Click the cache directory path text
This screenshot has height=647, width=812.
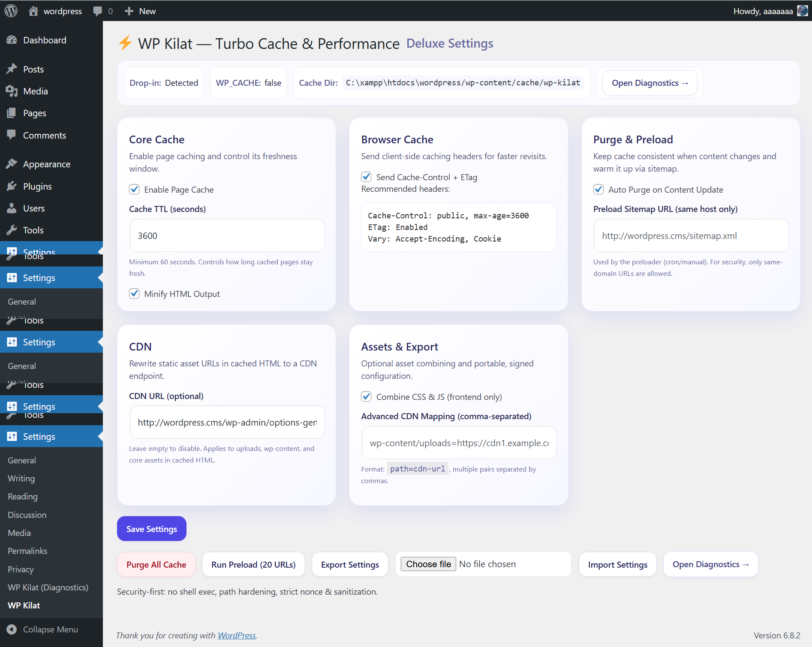pyautogui.click(x=463, y=82)
